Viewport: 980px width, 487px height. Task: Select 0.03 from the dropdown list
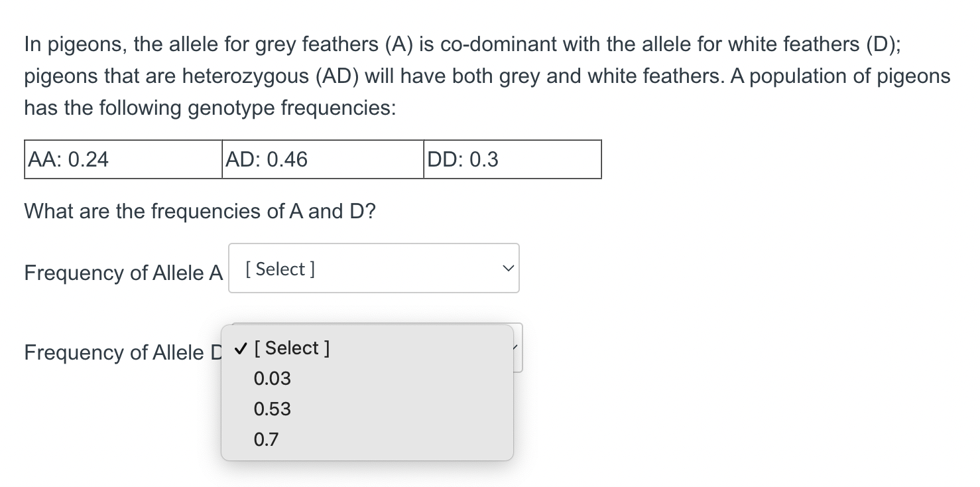pyautogui.click(x=272, y=378)
